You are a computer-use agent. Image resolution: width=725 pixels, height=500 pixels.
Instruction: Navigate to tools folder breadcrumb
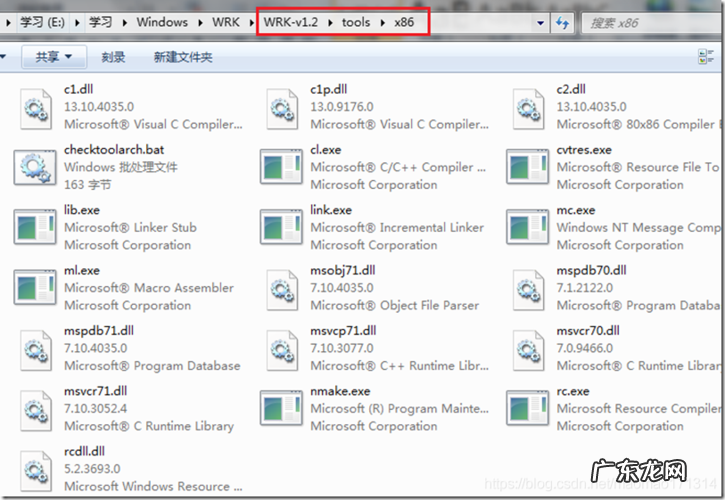[x=356, y=22]
